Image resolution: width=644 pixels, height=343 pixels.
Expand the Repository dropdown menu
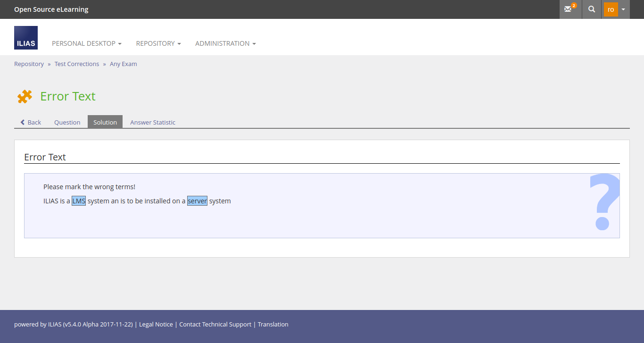coord(158,43)
